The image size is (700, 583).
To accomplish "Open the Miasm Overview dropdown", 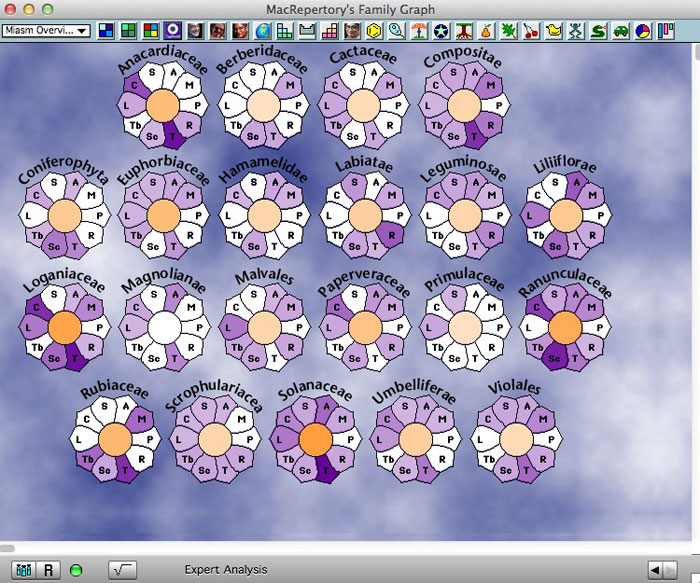I will (46, 30).
